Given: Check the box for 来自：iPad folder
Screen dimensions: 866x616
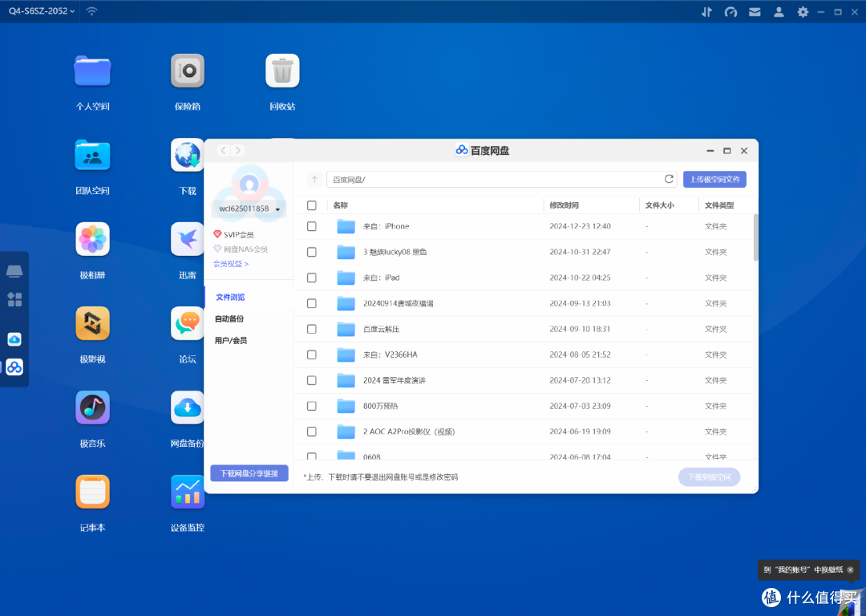Looking at the screenshot, I should pyautogui.click(x=311, y=278).
